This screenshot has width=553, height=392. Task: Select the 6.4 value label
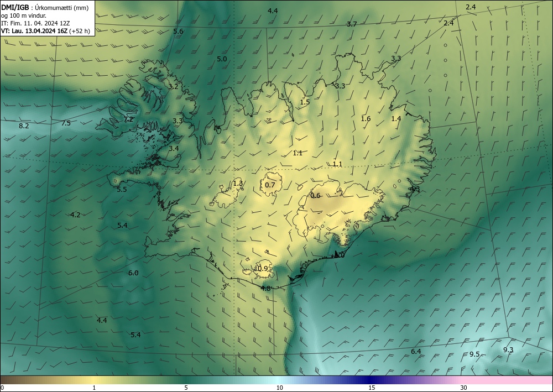point(416,352)
